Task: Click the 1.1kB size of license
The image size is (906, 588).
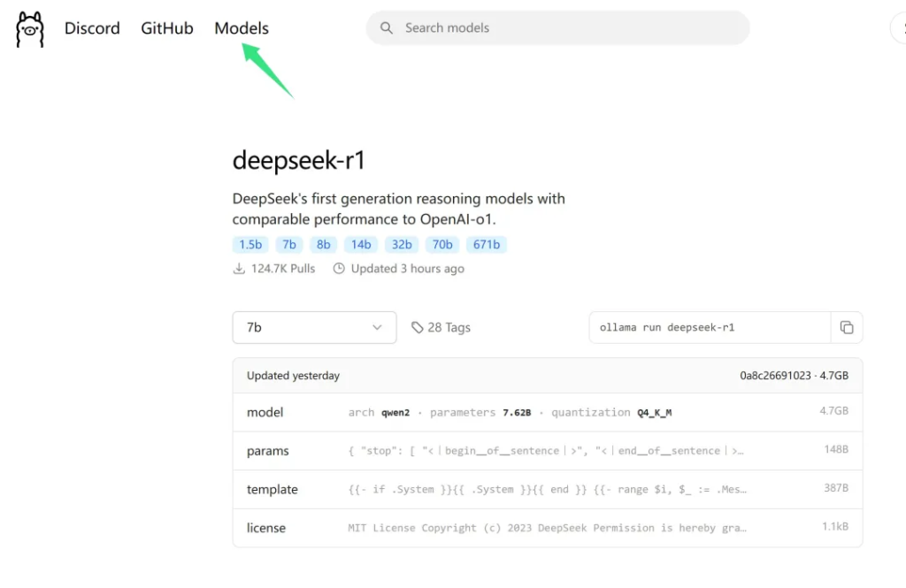Action: click(x=835, y=526)
